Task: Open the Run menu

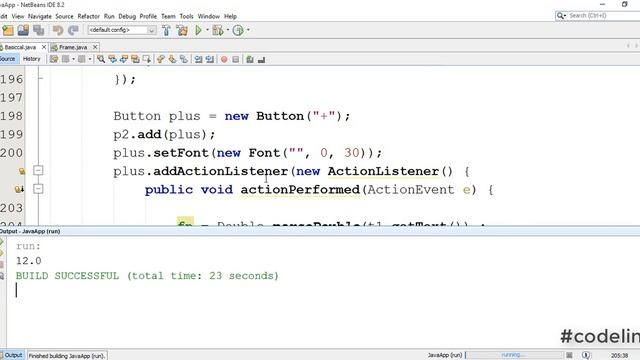Action: coord(109,16)
